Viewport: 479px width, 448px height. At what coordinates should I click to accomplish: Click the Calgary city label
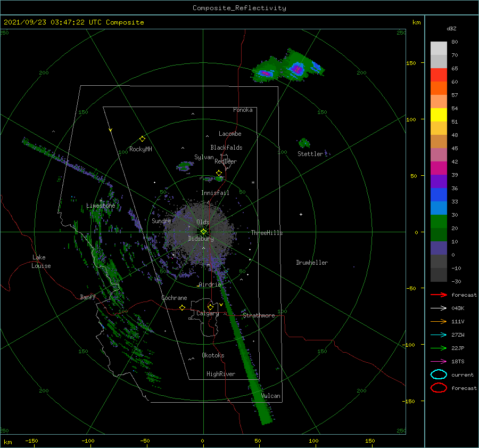(208, 313)
